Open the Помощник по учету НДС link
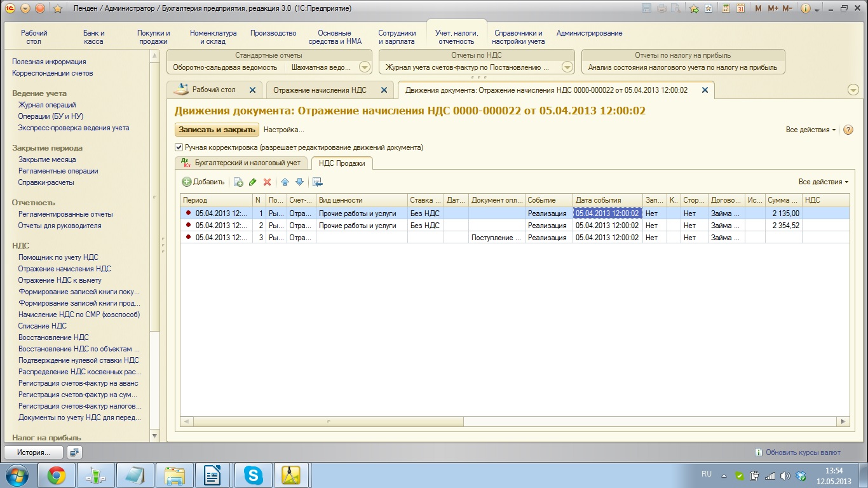This screenshot has height=488, width=868. pos(58,257)
